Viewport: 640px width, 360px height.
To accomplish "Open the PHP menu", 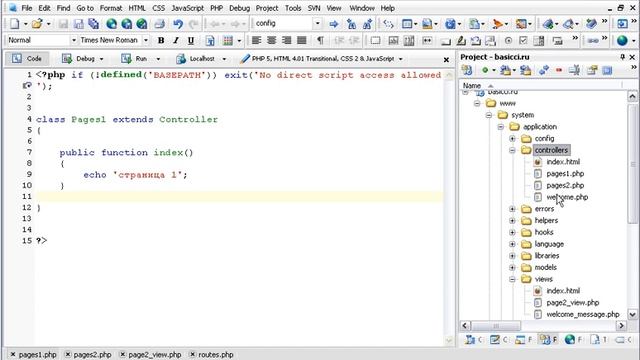I will [x=216, y=8].
